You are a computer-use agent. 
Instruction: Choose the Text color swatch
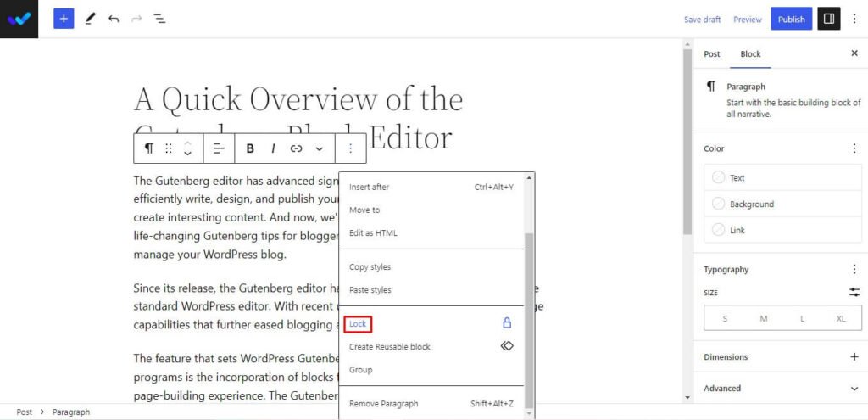(x=719, y=178)
